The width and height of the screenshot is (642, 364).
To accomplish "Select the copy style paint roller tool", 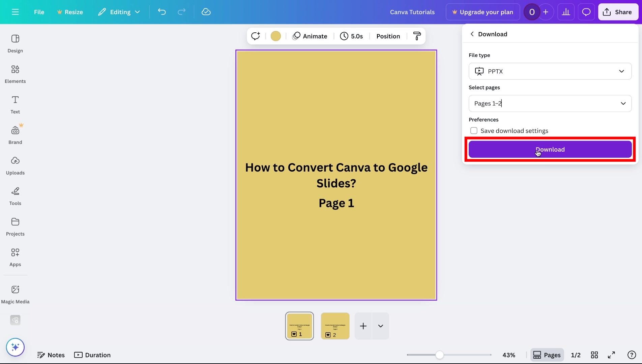I will [417, 36].
